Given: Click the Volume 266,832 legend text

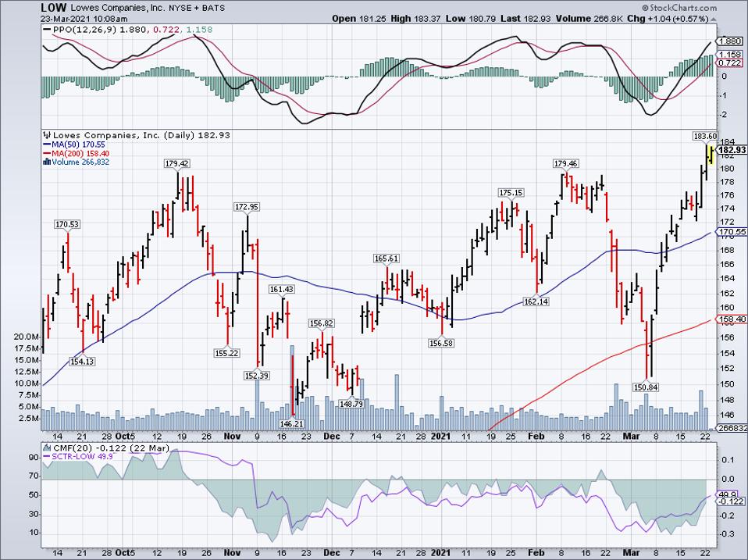Looking at the screenshot, I should pyautogui.click(x=80, y=162).
